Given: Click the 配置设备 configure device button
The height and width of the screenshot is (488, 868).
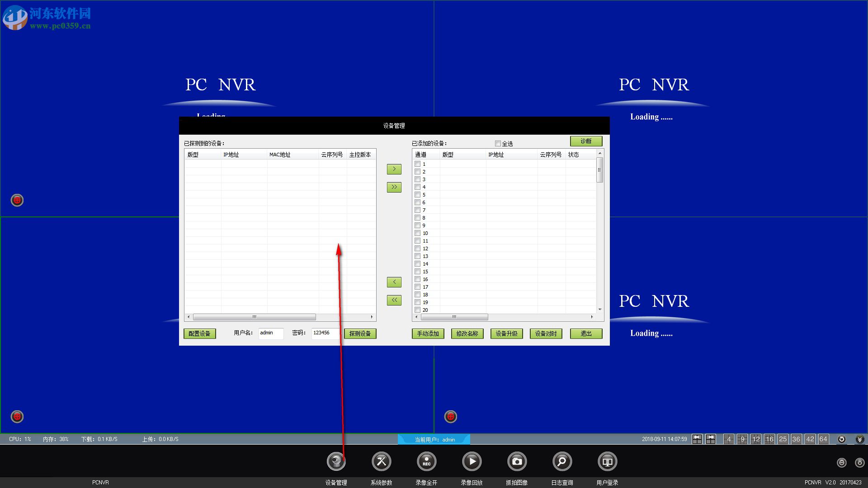Looking at the screenshot, I should pos(199,333).
